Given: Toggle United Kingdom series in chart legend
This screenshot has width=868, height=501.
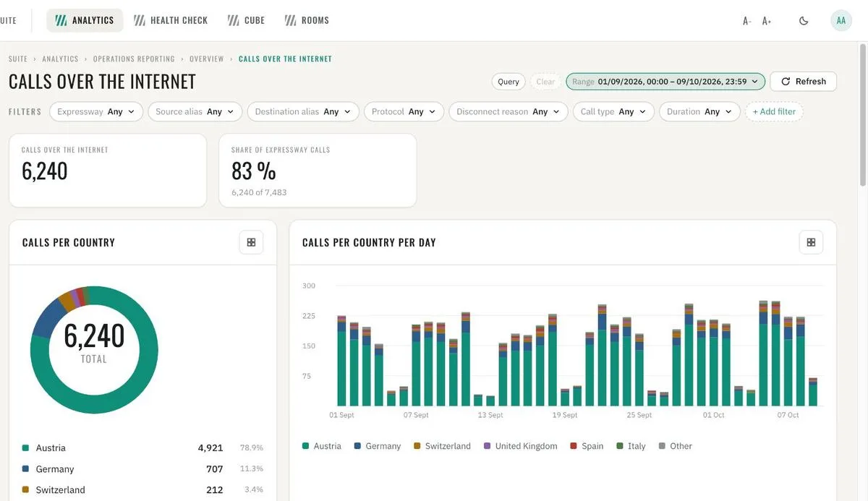Looking at the screenshot, I should (x=520, y=446).
